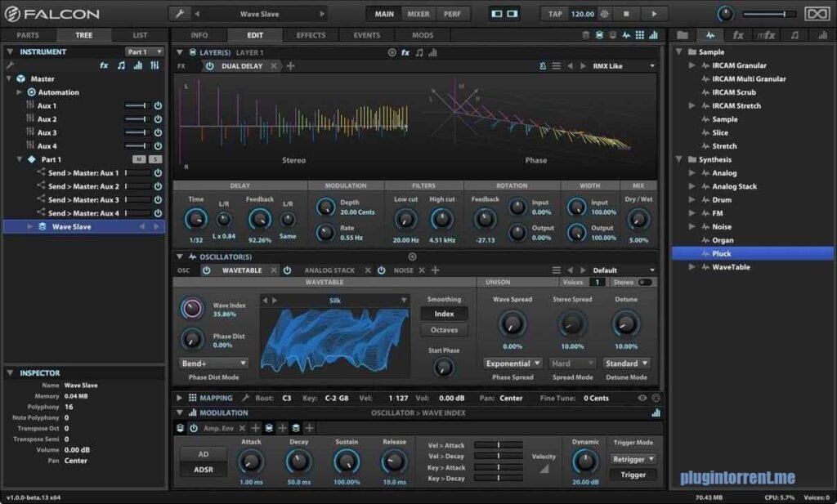The width and height of the screenshot is (837, 504).
Task: Open the wrench settings icon in top bar
Action: pyautogui.click(x=180, y=14)
